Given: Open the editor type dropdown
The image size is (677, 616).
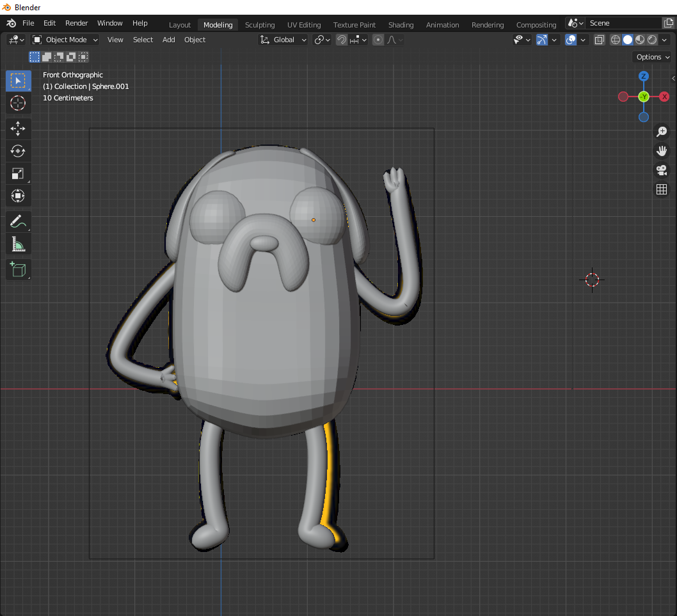Looking at the screenshot, I should point(17,40).
